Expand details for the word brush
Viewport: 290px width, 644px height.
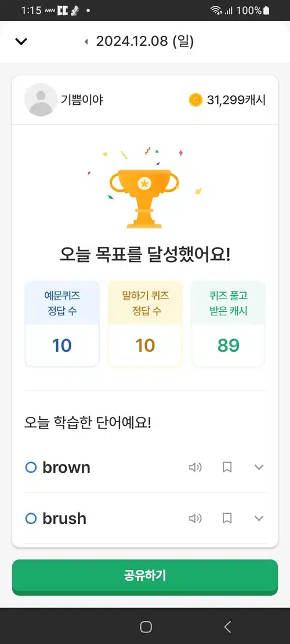[x=259, y=518]
